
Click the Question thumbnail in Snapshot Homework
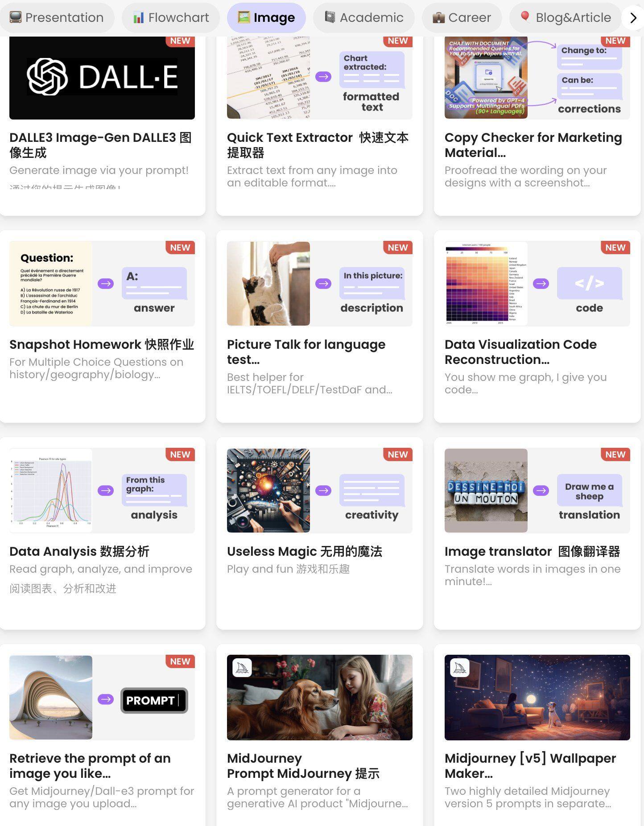[x=51, y=284]
